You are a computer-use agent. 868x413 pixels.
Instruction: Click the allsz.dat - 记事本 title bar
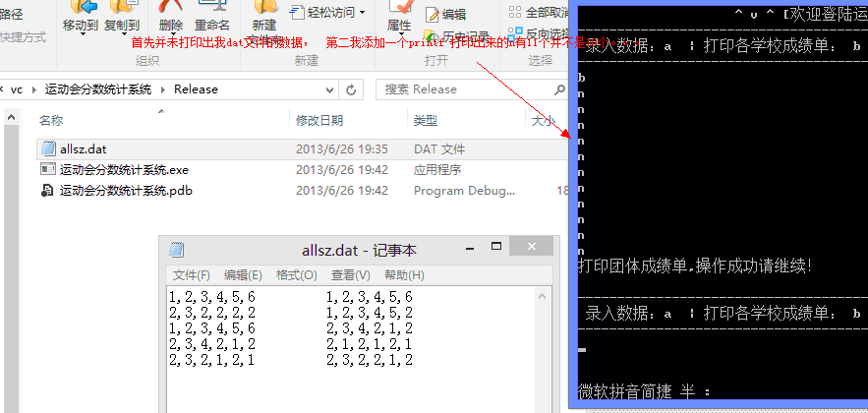pyautogui.click(x=359, y=250)
